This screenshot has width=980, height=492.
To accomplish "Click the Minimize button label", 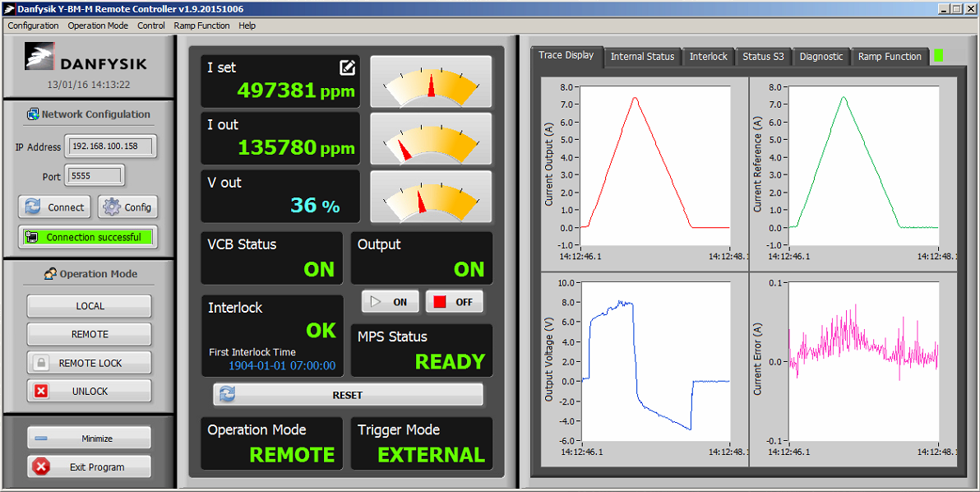I will 97,439.
